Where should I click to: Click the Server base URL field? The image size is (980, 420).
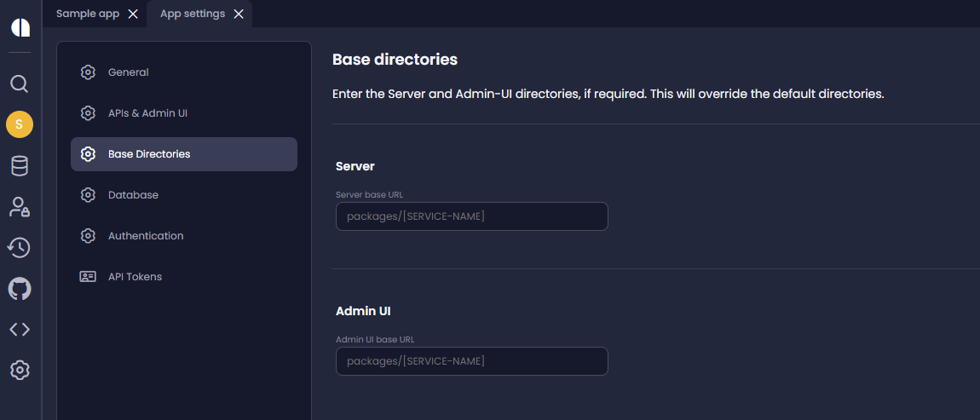(x=471, y=216)
